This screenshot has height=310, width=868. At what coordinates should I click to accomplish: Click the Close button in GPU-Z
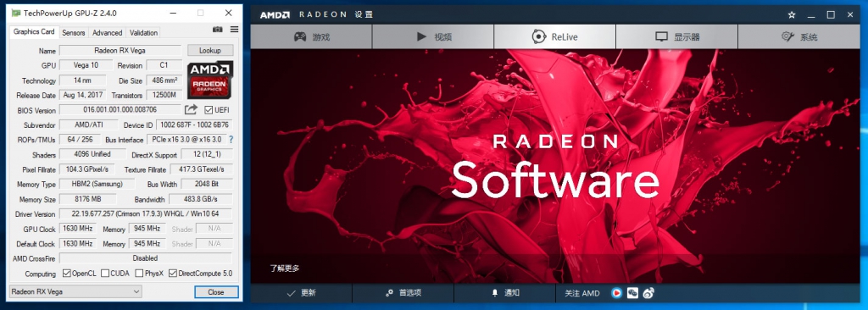[x=216, y=291]
